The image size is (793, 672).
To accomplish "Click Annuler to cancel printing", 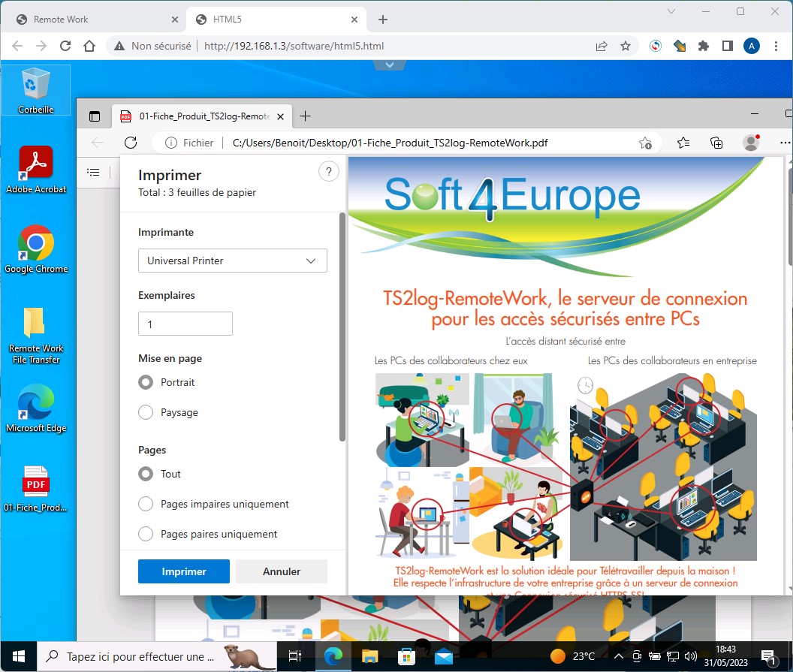I will (281, 571).
